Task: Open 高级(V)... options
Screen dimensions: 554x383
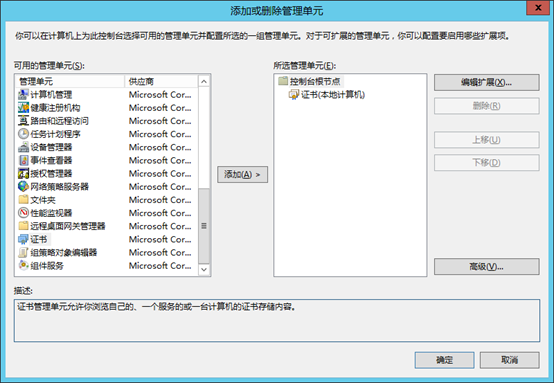Action: click(x=487, y=266)
